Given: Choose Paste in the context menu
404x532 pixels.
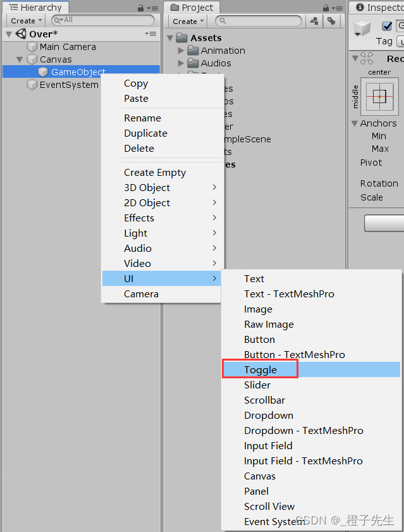Looking at the screenshot, I should (x=161, y=99).
